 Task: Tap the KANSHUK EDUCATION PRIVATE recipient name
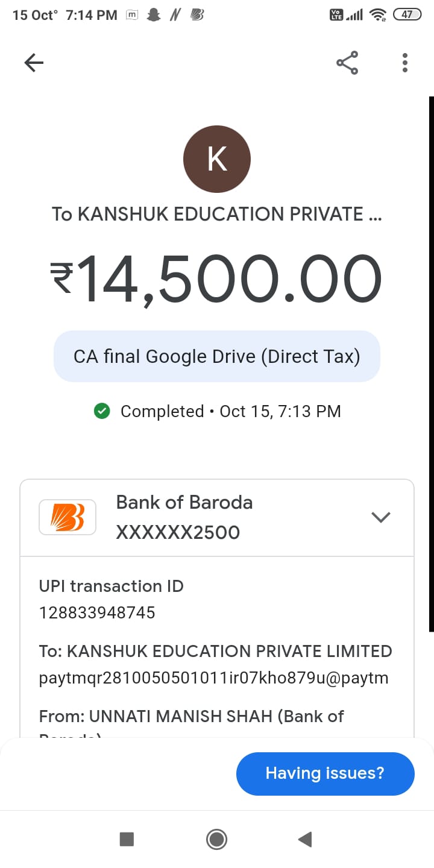click(x=217, y=214)
